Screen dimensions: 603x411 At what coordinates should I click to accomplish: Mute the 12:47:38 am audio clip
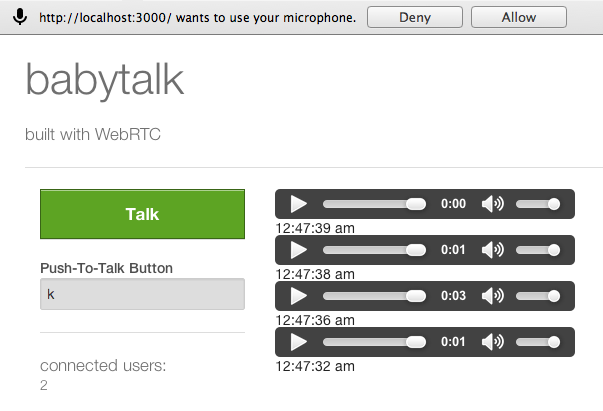(492, 250)
